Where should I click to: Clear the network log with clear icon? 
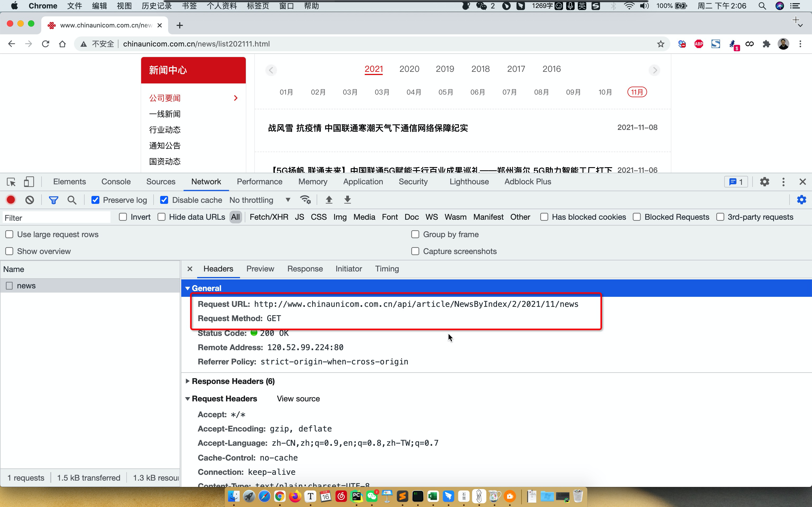[30, 200]
